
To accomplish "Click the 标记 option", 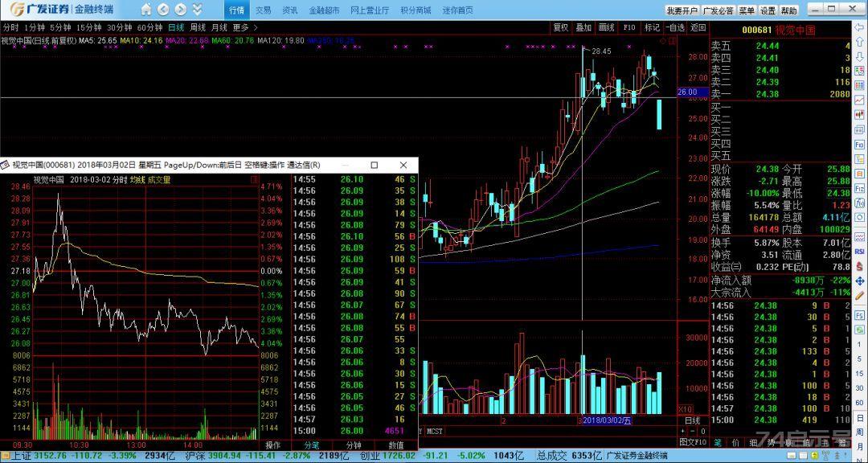I will (652, 27).
